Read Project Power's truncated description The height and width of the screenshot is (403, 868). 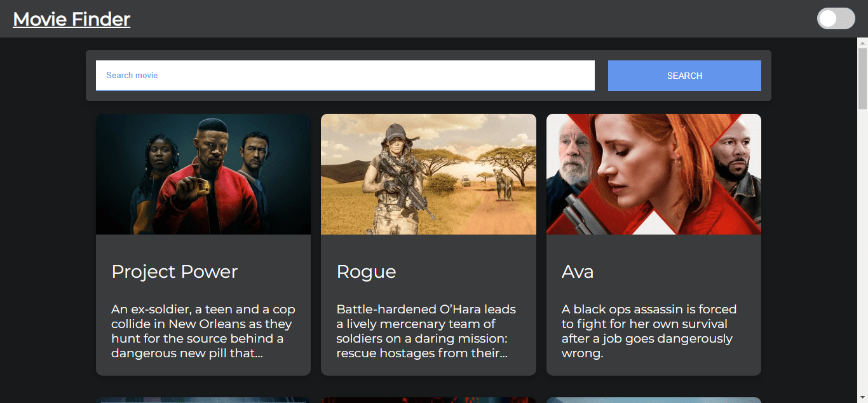203,331
